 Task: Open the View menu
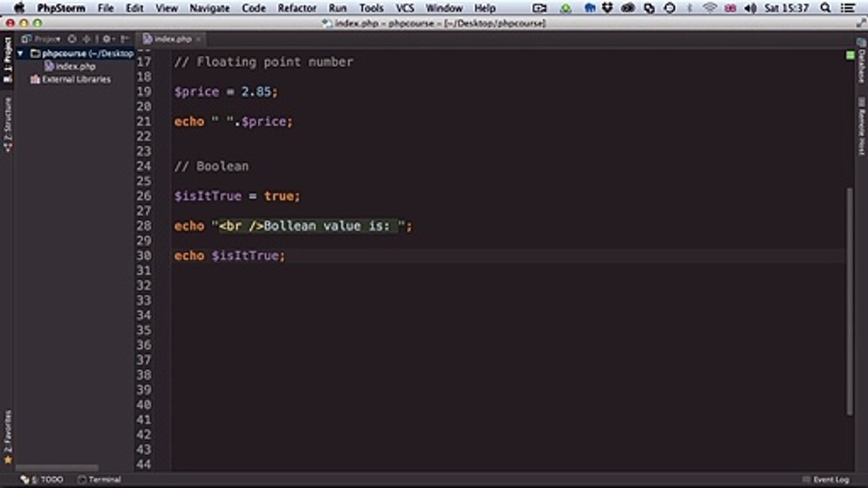click(166, 8)
